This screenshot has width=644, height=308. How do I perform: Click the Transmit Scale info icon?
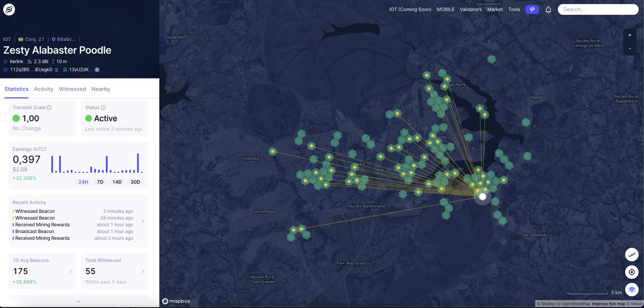click(x=49, y=108)
